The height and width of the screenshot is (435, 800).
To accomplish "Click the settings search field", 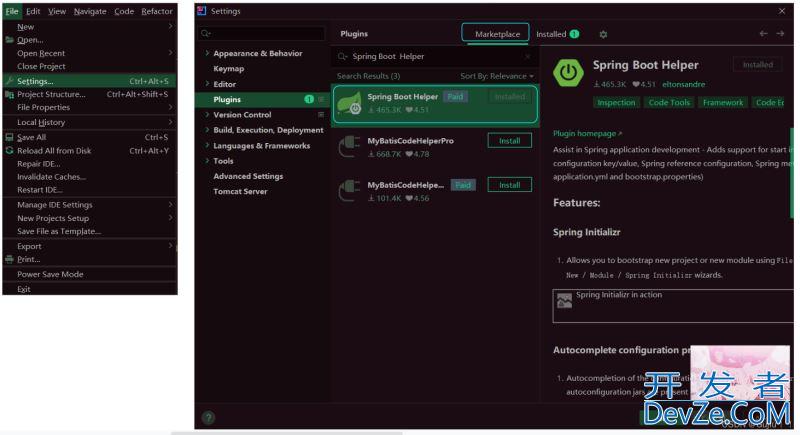I will click(261, 33).
